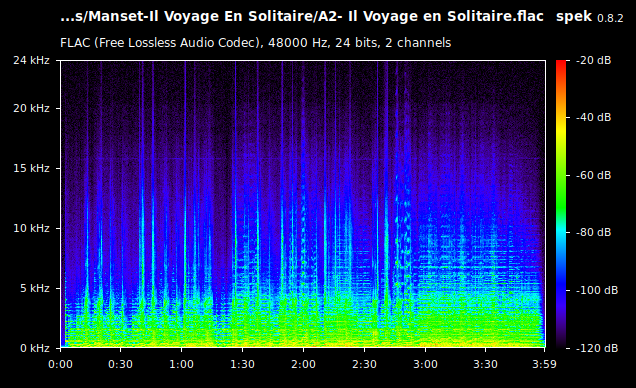The width and height of the screenshot is (636, 388).
Task: Click the 10 kHz frequency label
Action: 31,228
